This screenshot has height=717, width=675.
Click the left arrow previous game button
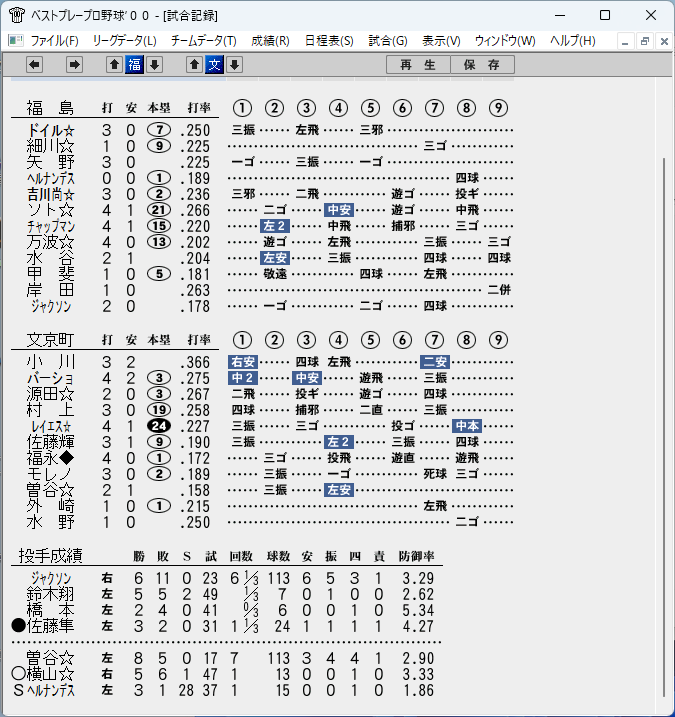pyautogui.click(x=35, y=65)
